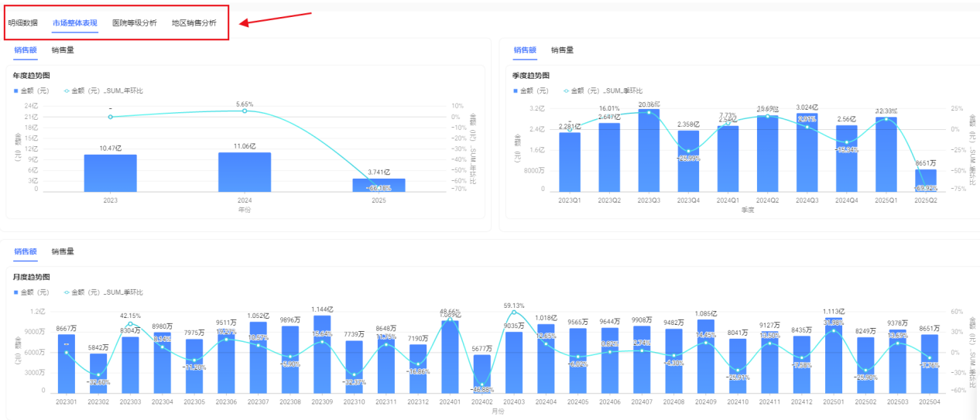
Task: Click the 42.15% label in monthly chart
Action: (130, 316)
